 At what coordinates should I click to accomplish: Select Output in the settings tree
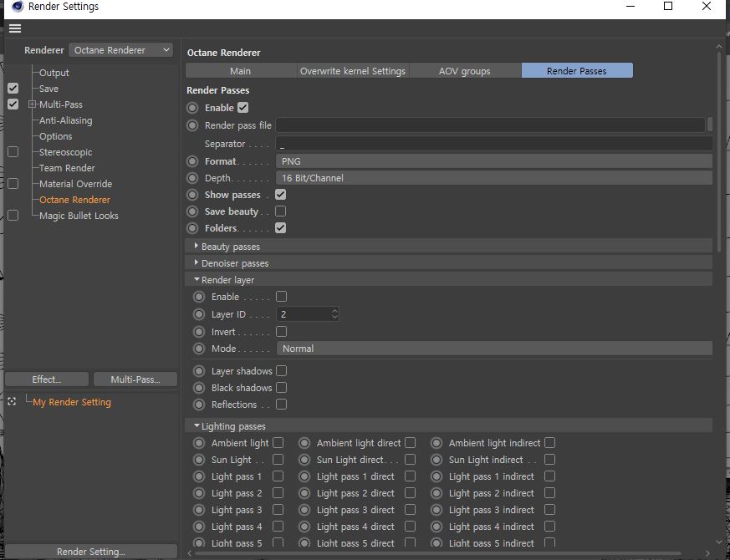pyautogui.click(x=54, y=73)
